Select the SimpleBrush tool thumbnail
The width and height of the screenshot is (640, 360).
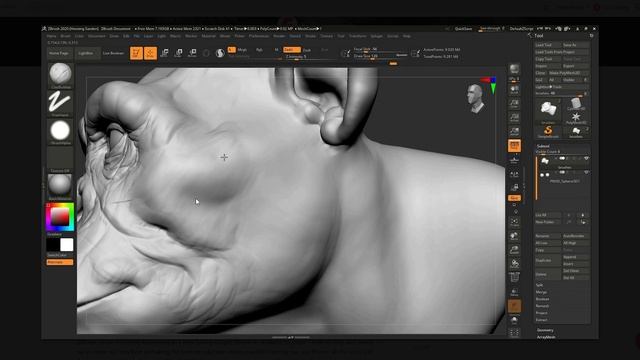click(x=548, y=131)
